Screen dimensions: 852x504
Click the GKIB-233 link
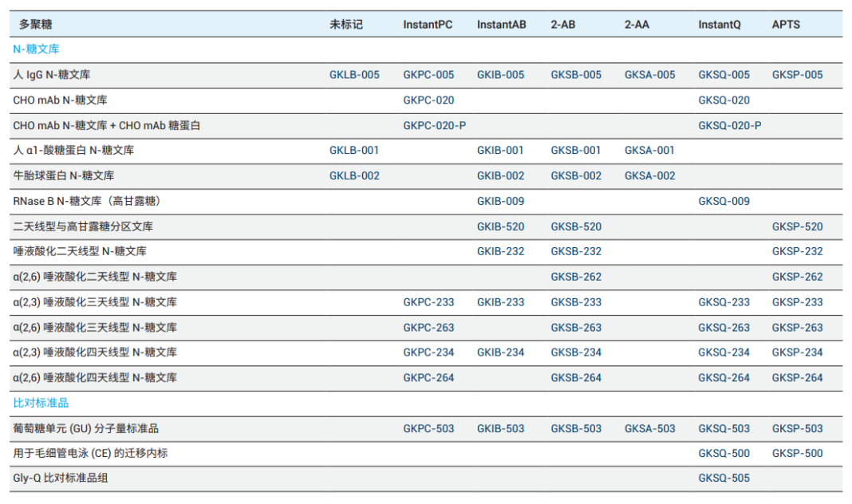[x=500, y=302]
